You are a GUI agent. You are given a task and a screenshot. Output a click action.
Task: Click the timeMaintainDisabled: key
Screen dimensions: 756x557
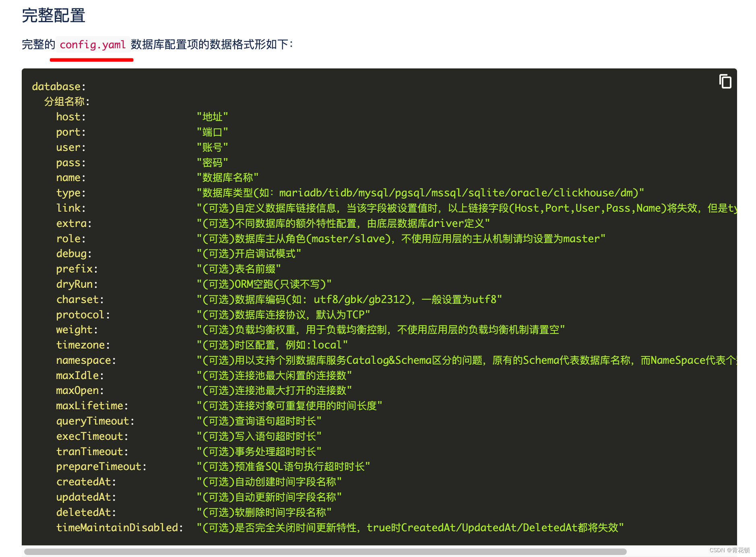120,528
